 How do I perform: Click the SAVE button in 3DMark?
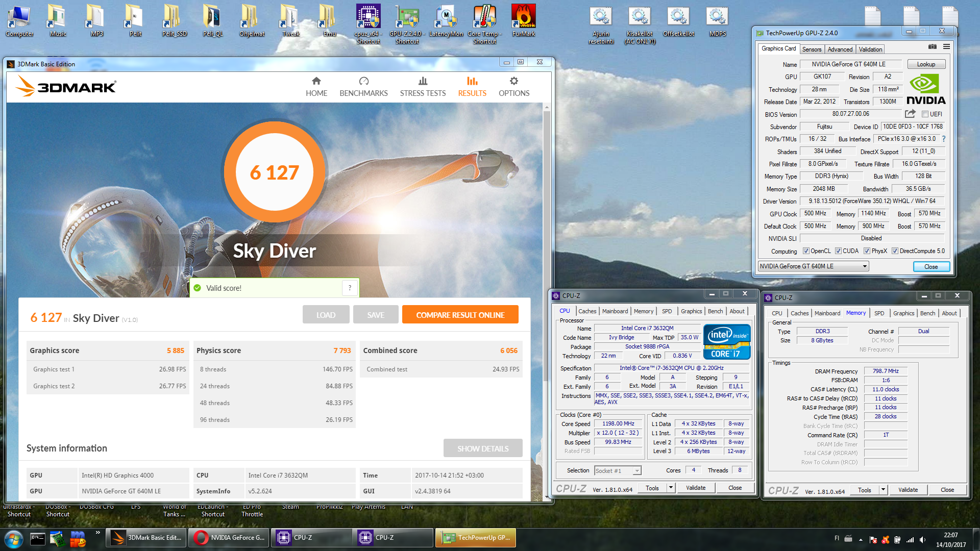pyautogui.click(x=376, y=315)
